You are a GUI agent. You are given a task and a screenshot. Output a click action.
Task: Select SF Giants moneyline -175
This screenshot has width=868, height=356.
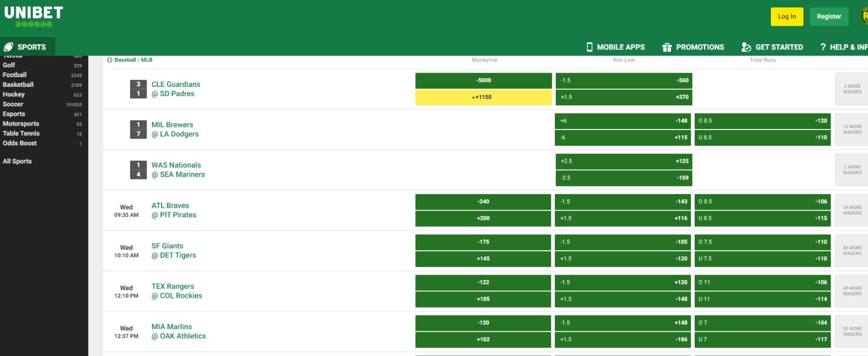[484, 242]
